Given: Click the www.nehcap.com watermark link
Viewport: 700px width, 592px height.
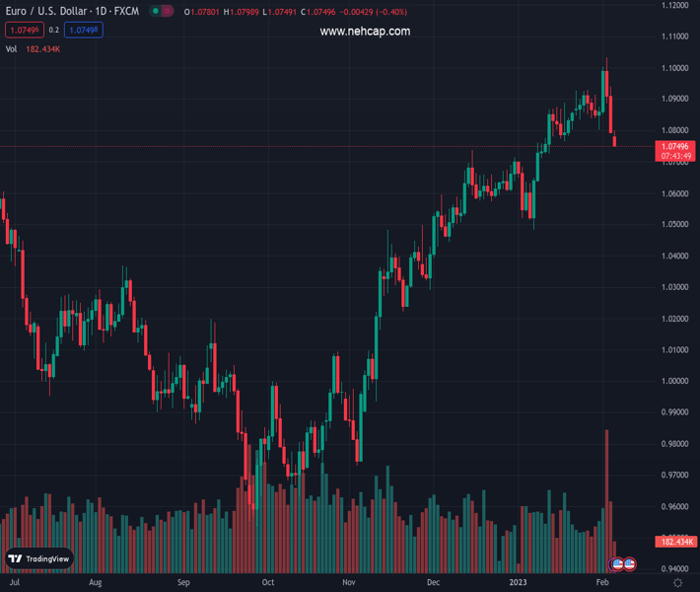Looking at the screenshot, I should pyautogui.click(x=365, y=32).
